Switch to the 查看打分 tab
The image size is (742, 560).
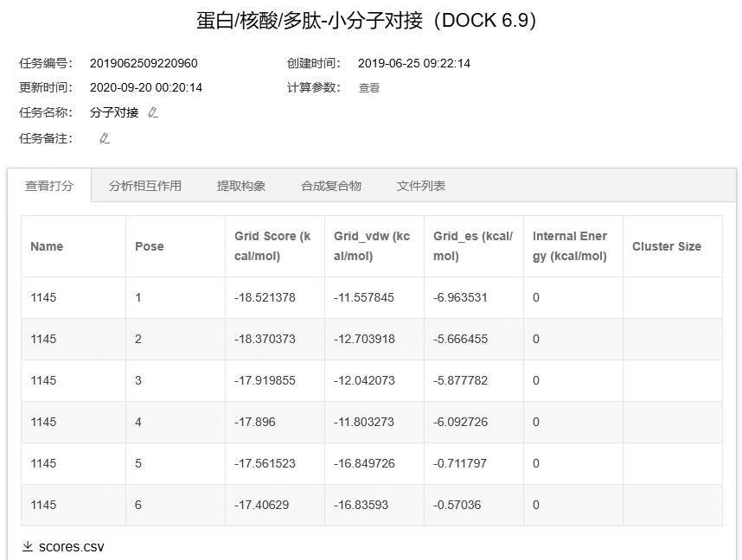click(x=49, y=186)
